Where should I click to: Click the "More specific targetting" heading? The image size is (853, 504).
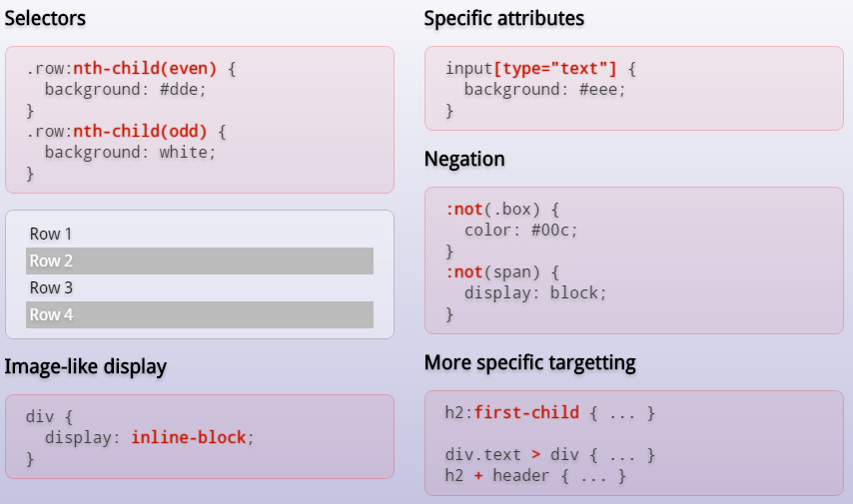(529, 362)
